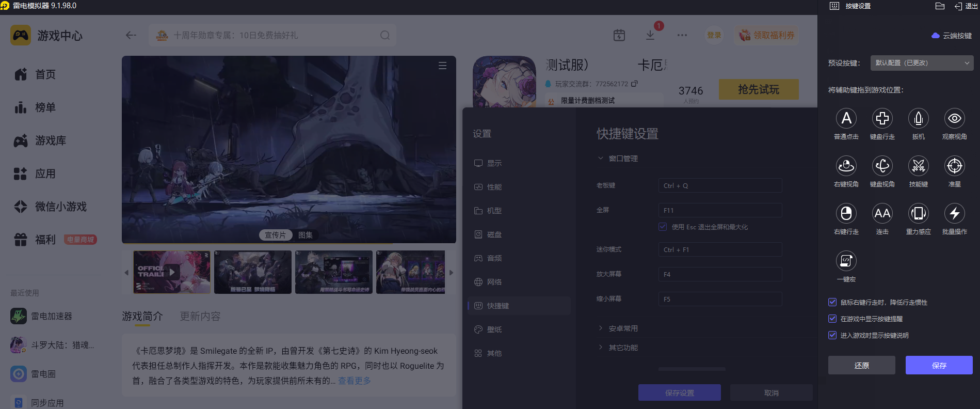Pick the 键盘行走 D-pad key

pos(882,118)
